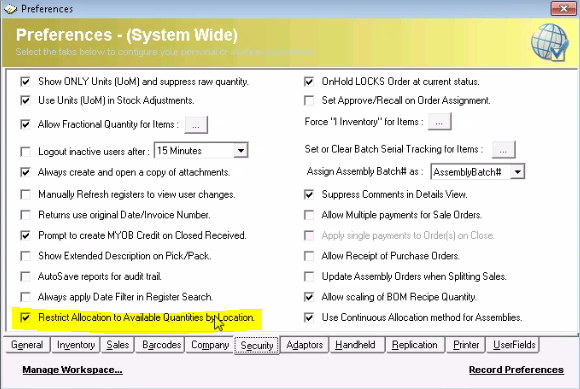Click the Preferences window title icon
Image resolution: width=580 pixels, height=389 pixels.
coord(10,8)
